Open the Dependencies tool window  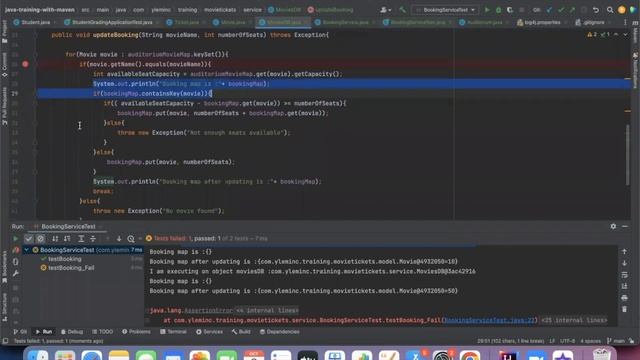pos(280,332)
